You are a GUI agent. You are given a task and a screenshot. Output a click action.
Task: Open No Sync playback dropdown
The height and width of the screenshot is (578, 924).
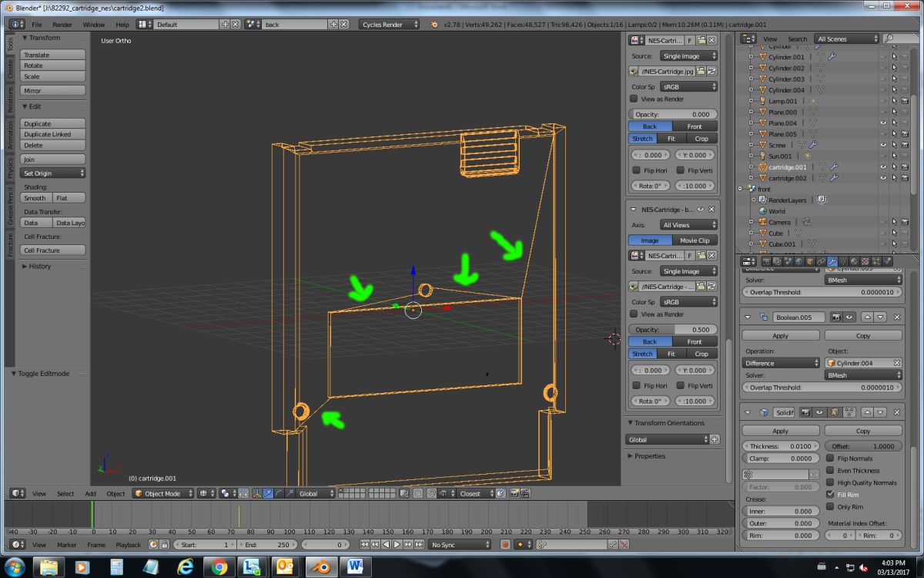click(x=459, y=545)
